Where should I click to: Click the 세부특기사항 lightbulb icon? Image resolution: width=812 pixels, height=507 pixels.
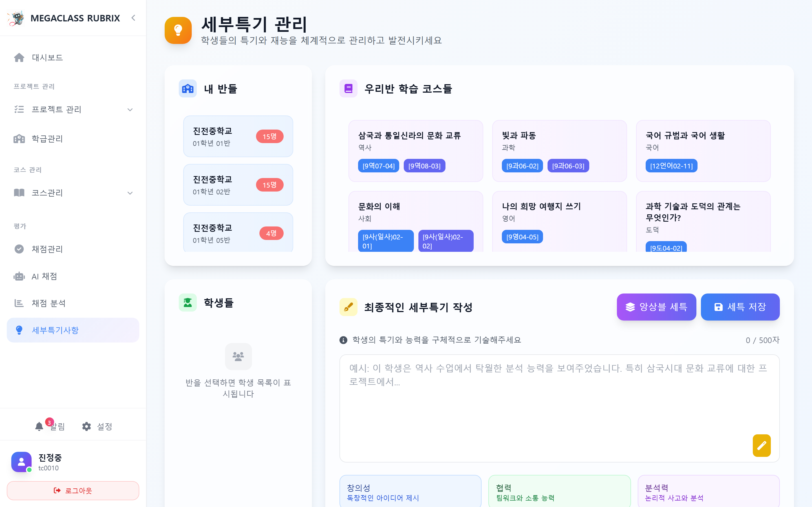[x=19, y=330]
